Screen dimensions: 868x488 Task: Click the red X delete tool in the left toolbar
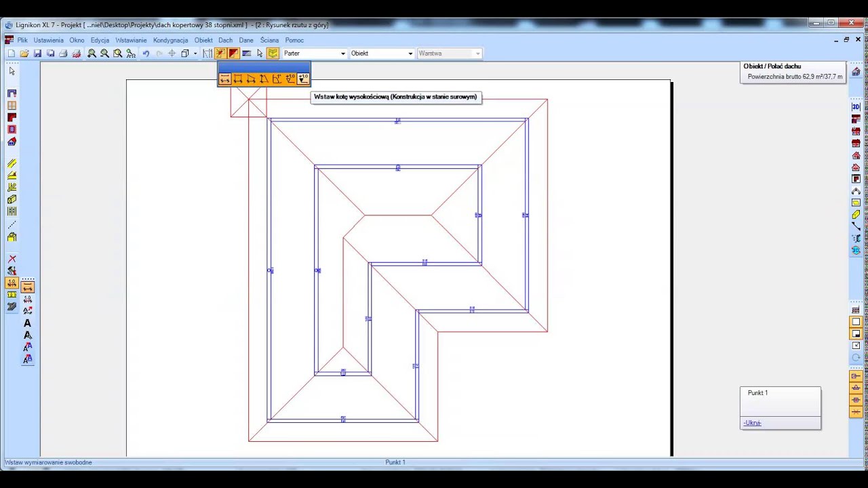(12, 259)
